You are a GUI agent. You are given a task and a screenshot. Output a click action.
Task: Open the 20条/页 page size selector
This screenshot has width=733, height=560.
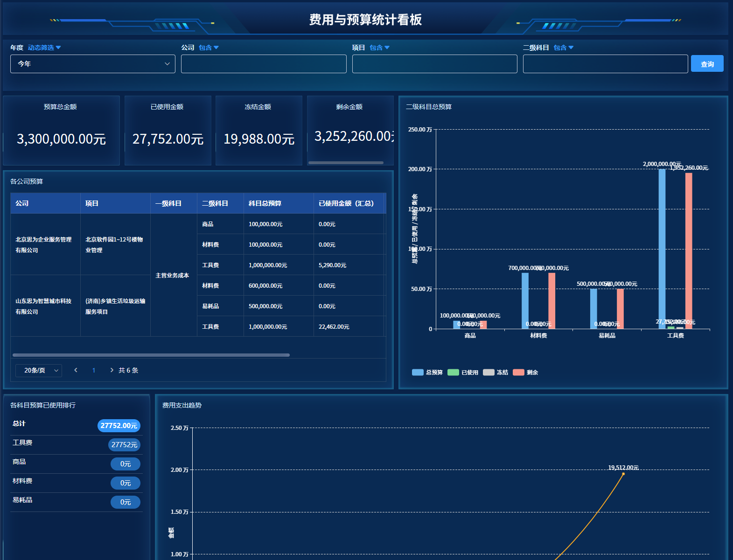[x=39, y=370]
